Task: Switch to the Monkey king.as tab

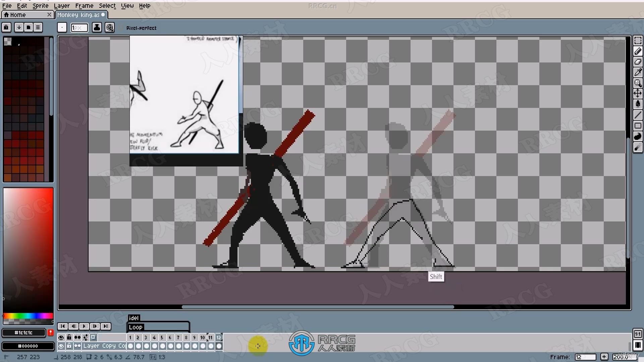Action: click(x=81, y=15)
